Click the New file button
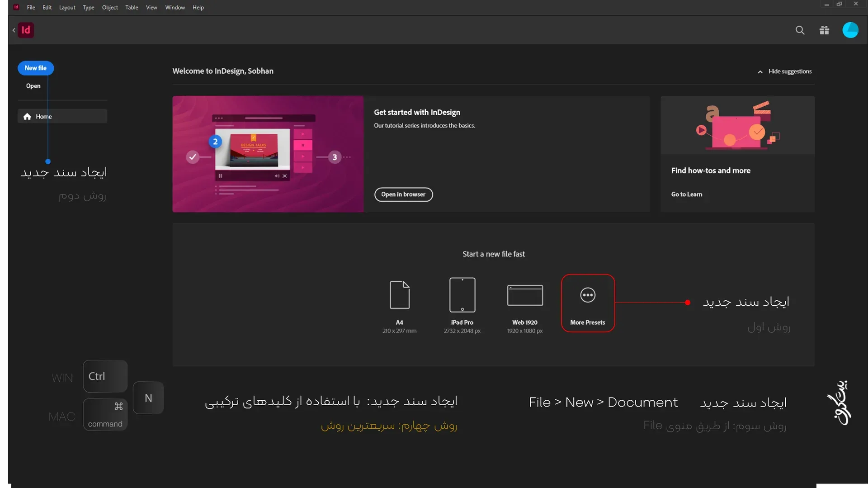This screenshot has width=868, height=488. [x=36, y=68]
